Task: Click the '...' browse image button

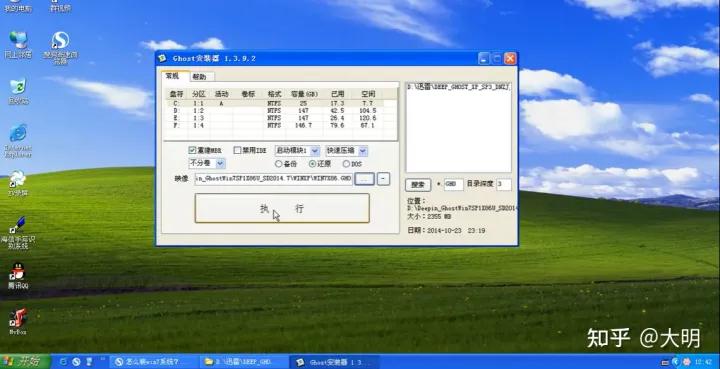Action: pos(365,179)
